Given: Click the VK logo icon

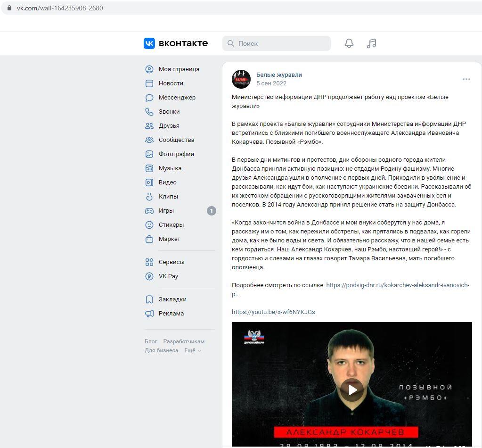Looking at the screenshot, I should coord(149,43).
